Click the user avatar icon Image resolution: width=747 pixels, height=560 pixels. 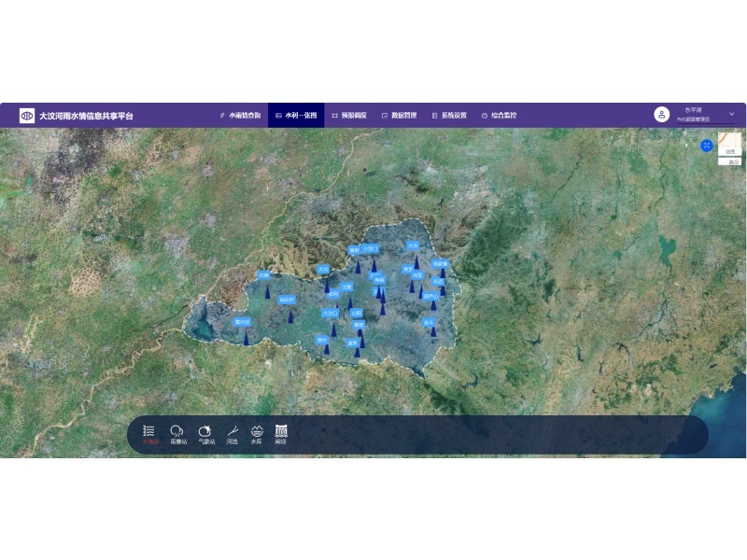coord(661,115)
